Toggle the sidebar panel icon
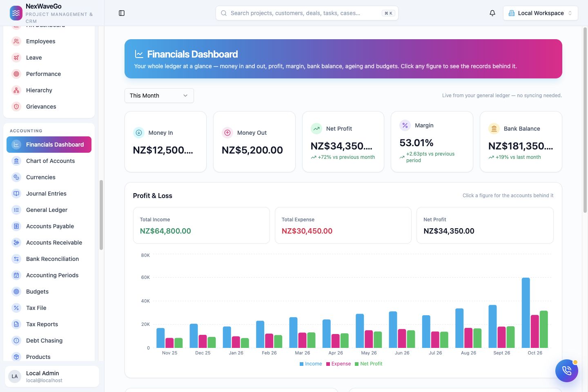This screenshot has height=392, width=588. point(122,13)
